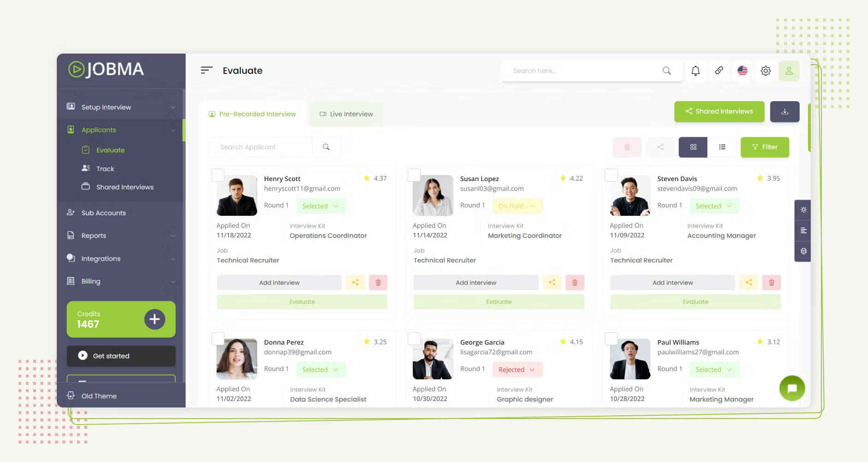This screenshot has height=462, width=868.
Task: Expand the Setup Interview sidebar menu
Action: [x=121, y=107]
